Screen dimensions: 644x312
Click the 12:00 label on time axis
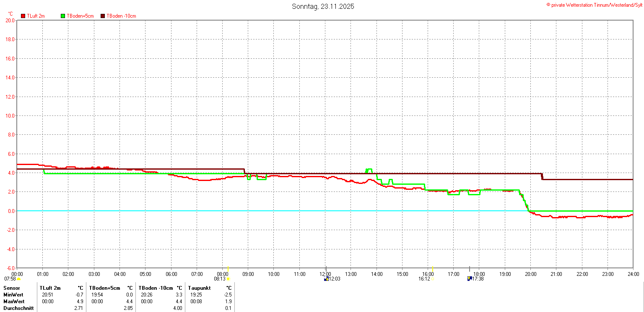[325, 274]
